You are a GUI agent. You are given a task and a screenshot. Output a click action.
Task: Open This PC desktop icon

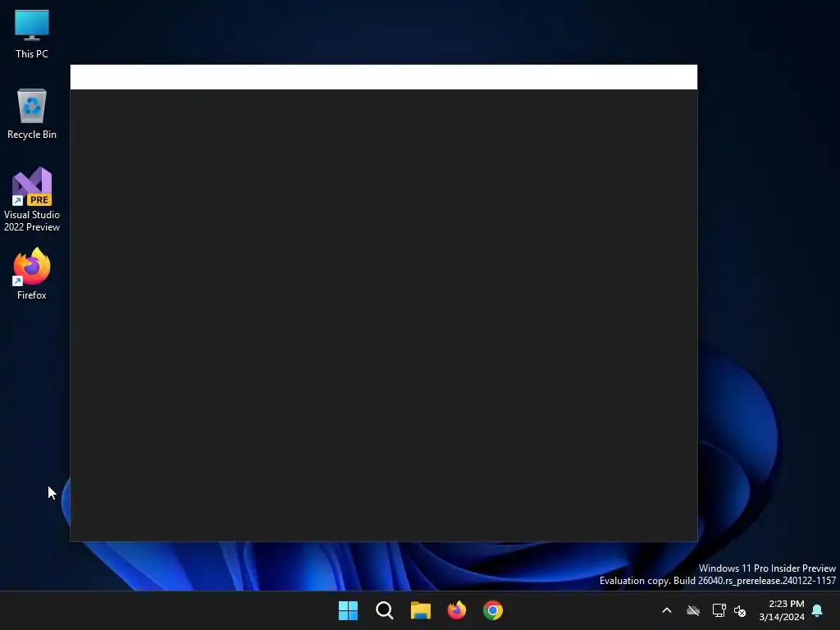click(32, 34)
